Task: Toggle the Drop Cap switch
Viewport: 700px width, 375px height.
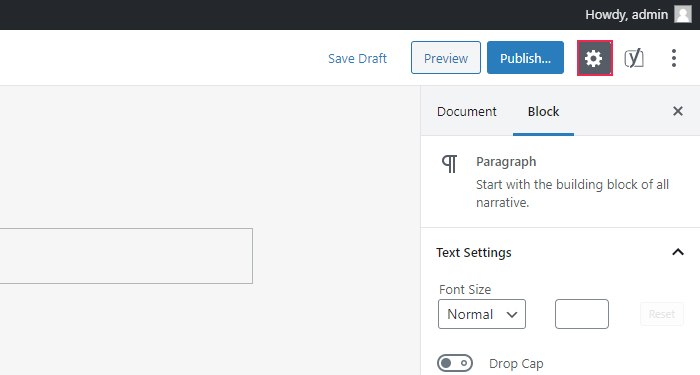Action: point(454,363)
